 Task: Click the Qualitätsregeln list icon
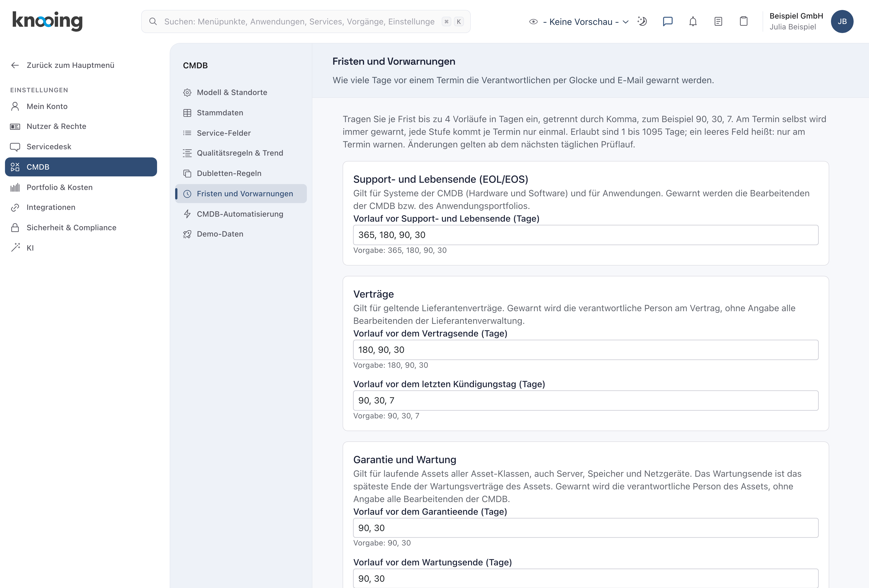[187, 153]
